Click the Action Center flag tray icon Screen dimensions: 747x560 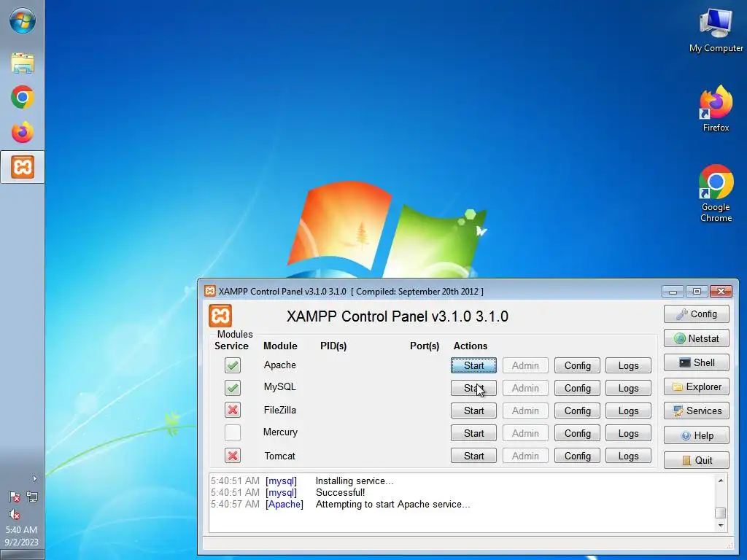click(x=15, y=497)
